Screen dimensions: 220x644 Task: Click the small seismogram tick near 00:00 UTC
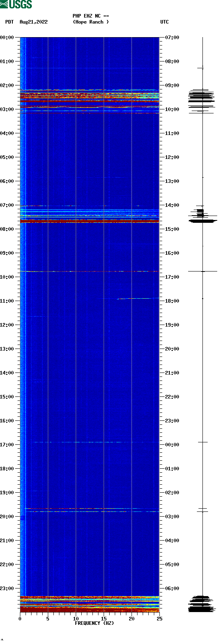point(202,442)
